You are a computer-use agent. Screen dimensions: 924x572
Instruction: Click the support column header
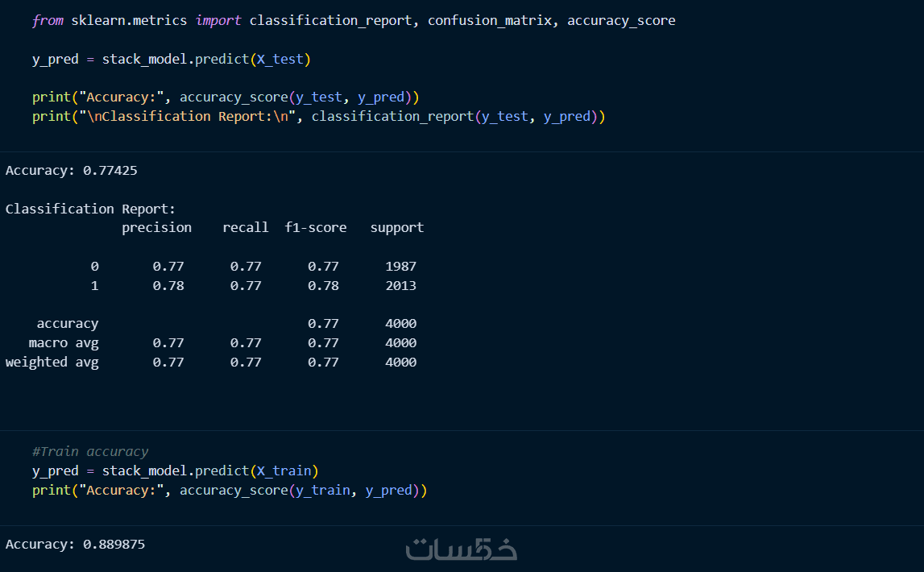coord(396,227)
